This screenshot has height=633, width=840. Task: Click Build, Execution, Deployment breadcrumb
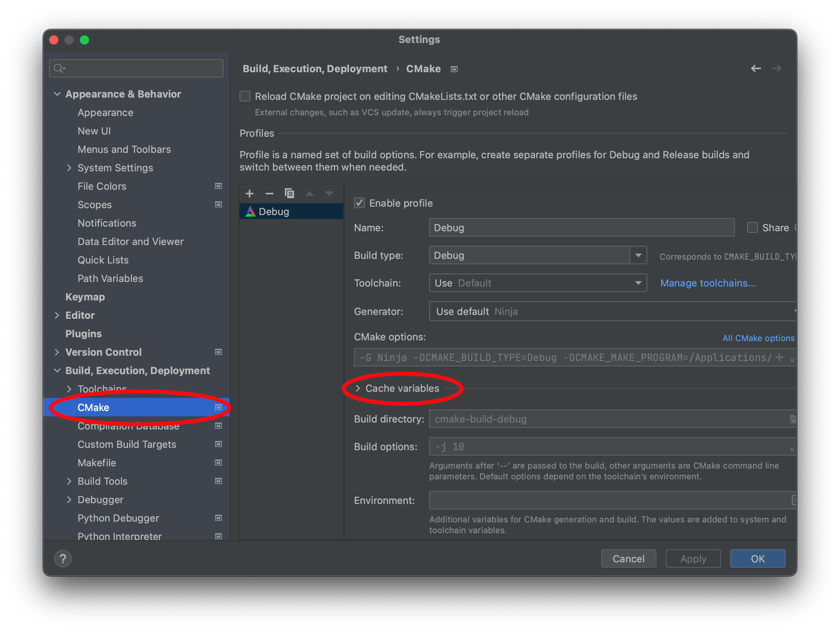(315, 69)
